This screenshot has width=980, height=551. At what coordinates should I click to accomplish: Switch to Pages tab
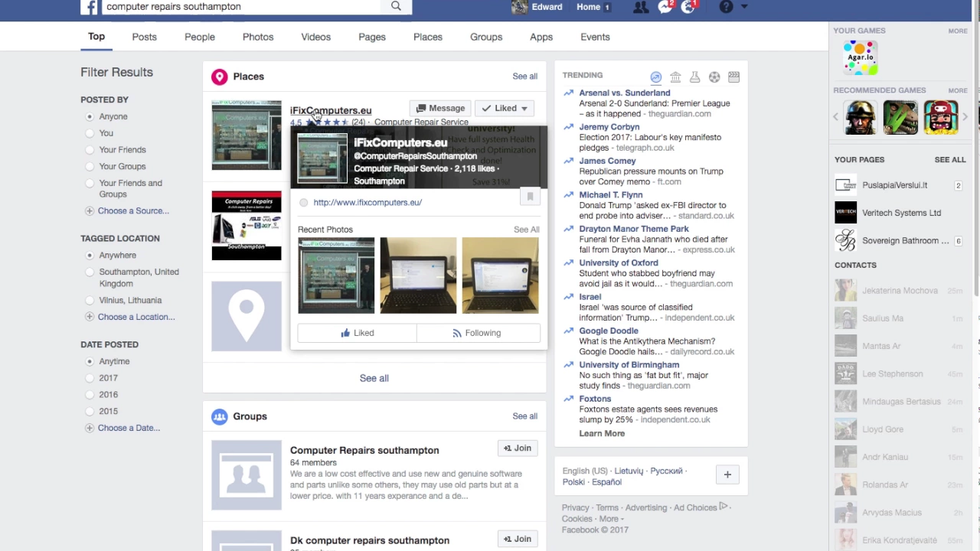point(372,37)
